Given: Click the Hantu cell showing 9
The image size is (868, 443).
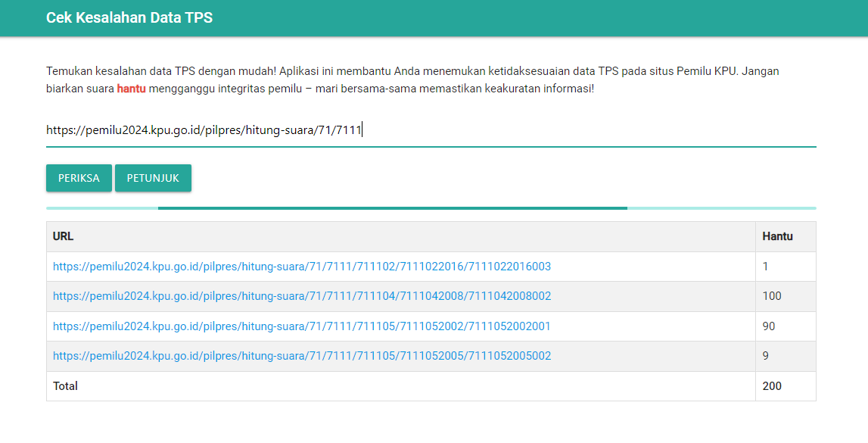Looking at the screenshot, I should [x=765, y=356].
